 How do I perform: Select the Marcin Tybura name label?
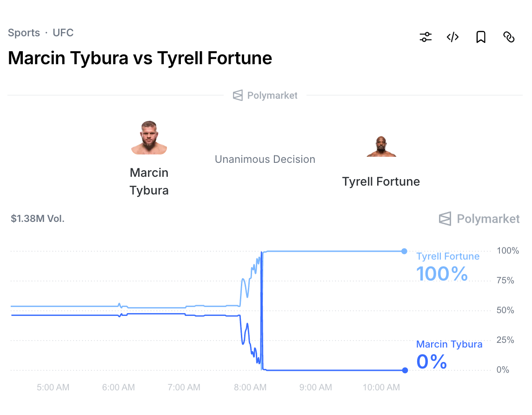[x=149, y=181]
